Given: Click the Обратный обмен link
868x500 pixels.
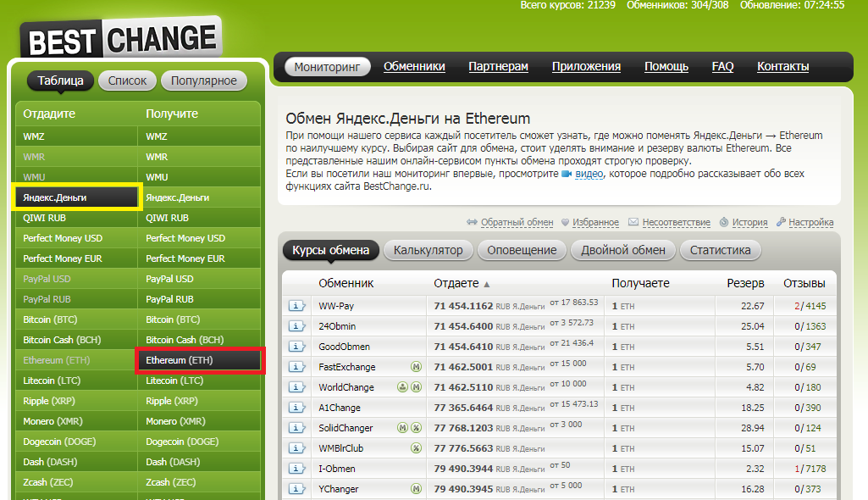Looking at the screenshot, I should (517, 222).
